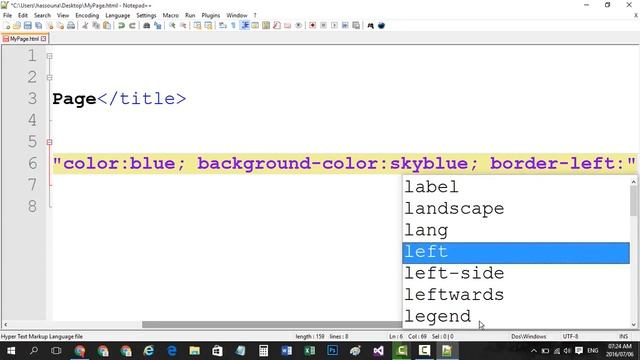Show hidden system tray icons chevron

533,351
